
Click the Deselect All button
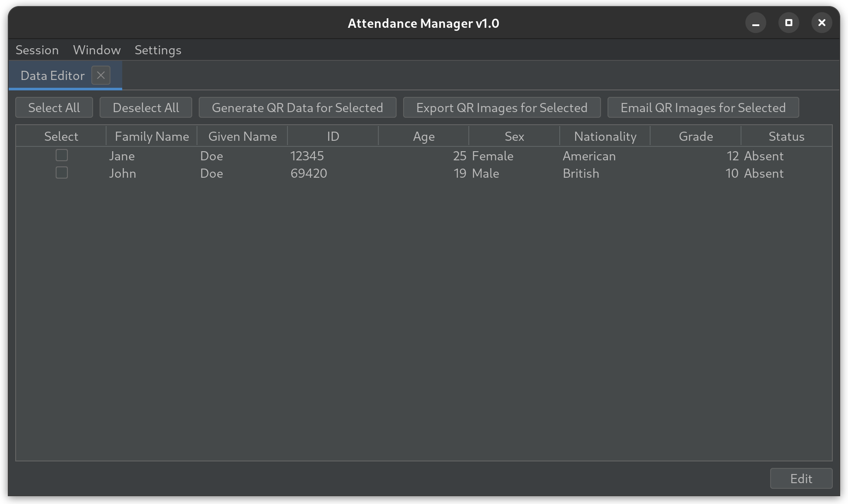click(146, 107)
